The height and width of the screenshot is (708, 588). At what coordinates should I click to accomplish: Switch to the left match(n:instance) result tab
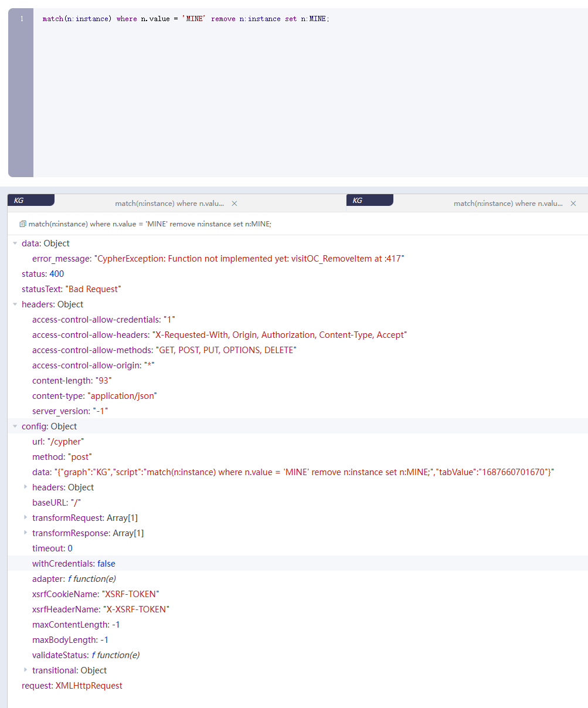(169, 203)
